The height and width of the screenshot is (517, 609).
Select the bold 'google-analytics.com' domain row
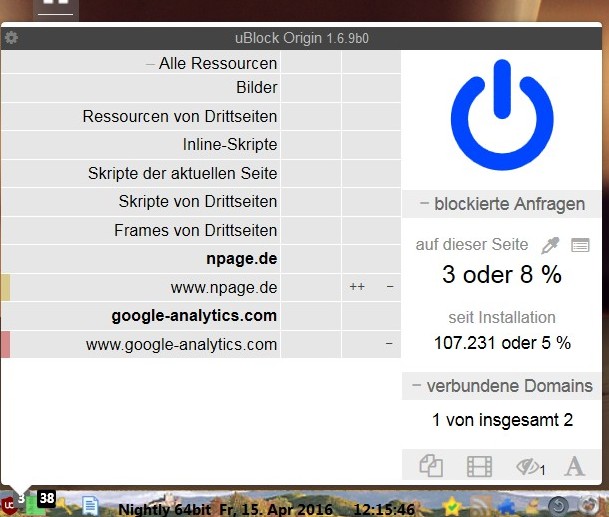141,316
